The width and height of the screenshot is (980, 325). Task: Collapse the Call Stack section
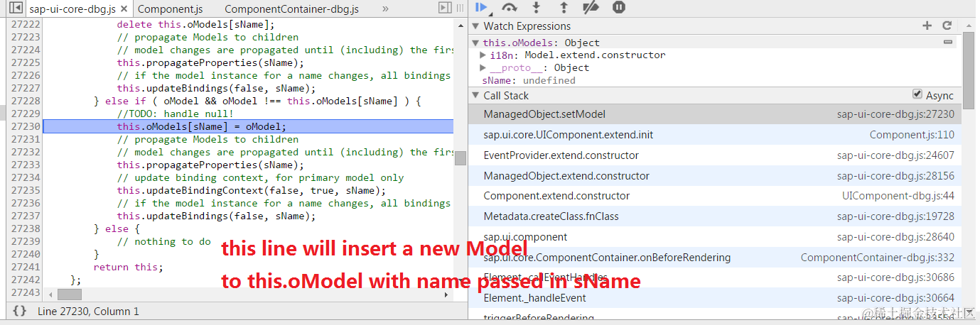pos(475,96)
